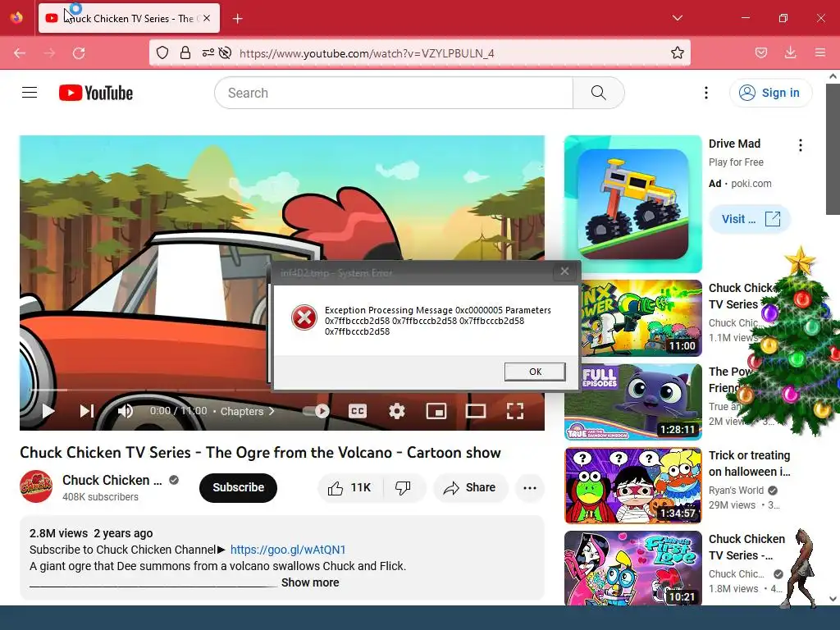
Task: Open player settings gear icon
Action: [397, 411]
